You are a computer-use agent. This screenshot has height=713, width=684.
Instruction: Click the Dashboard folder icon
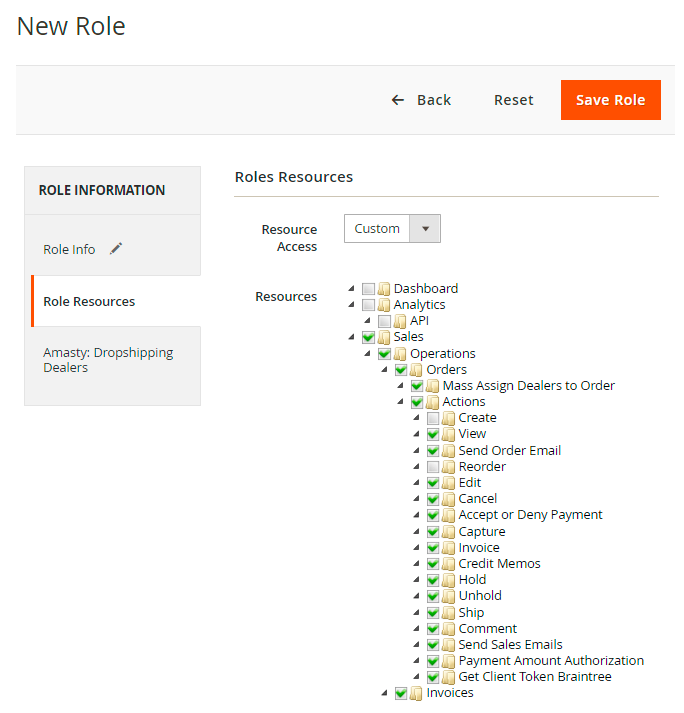pos(384,289)
